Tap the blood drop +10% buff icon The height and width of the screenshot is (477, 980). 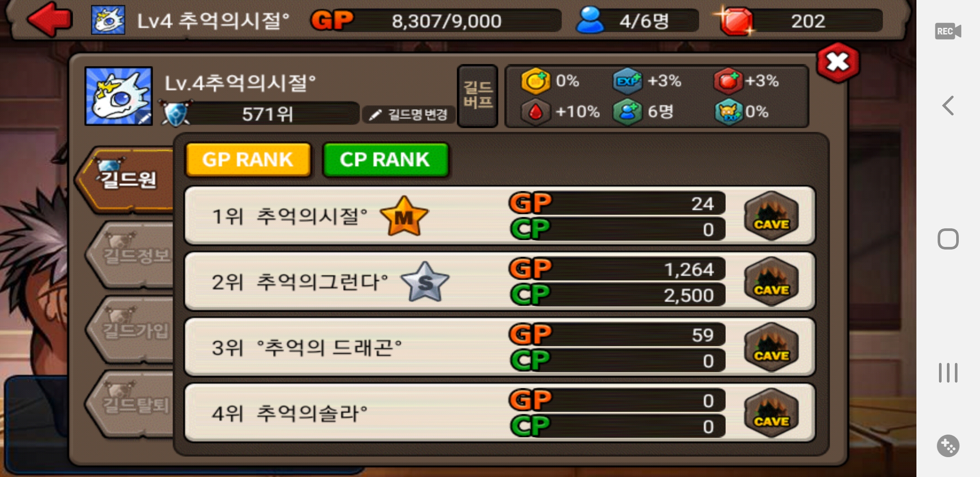[x=535, y=112]
